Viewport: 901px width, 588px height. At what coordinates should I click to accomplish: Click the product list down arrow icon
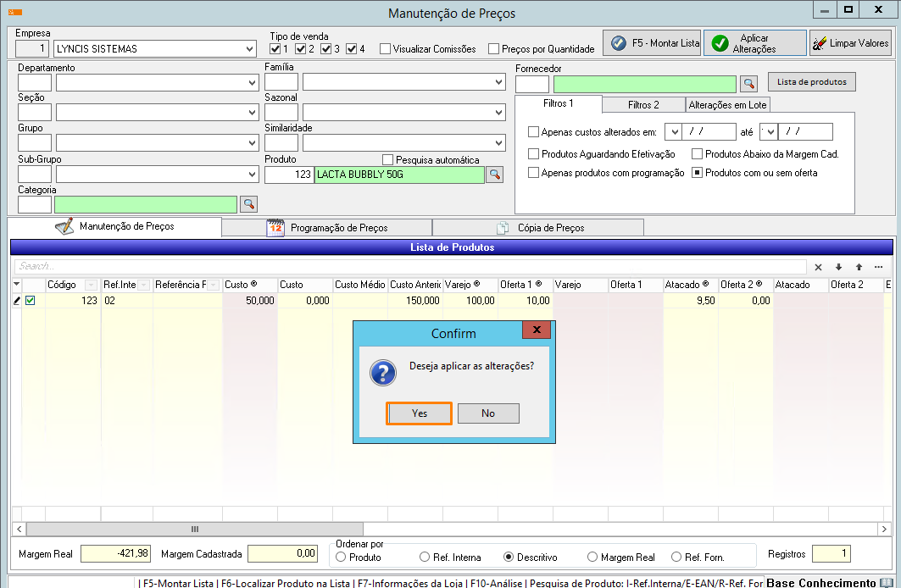(x=838, y=266)
